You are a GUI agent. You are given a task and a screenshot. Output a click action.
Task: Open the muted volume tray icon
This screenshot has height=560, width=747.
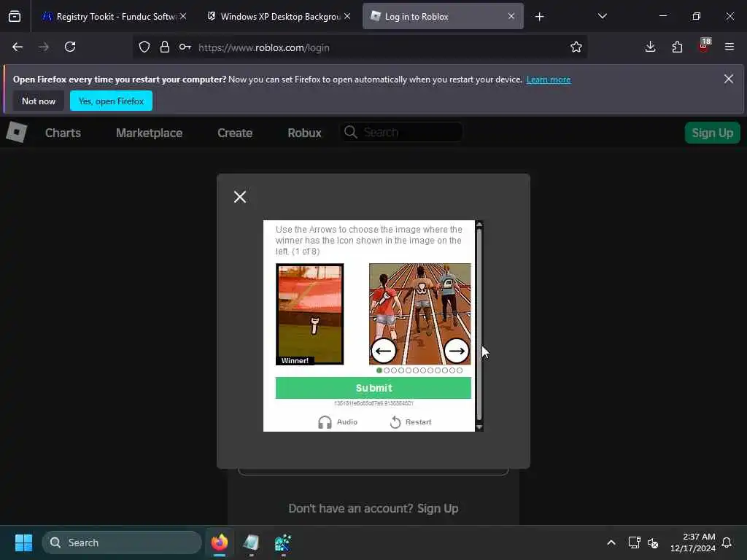tap(653, 542)
